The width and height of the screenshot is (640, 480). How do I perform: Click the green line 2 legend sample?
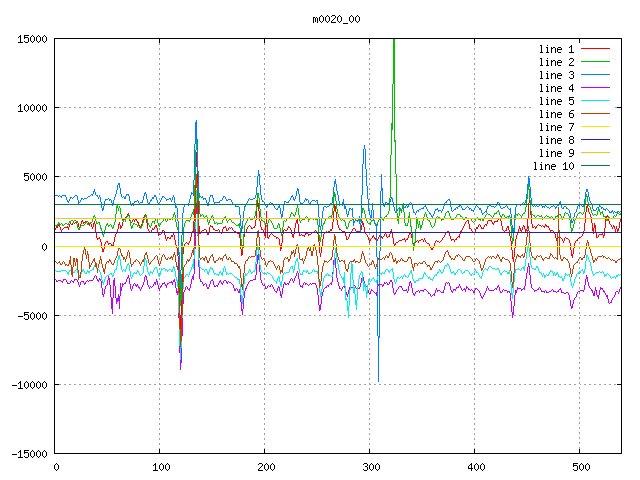tap(596, 62)
